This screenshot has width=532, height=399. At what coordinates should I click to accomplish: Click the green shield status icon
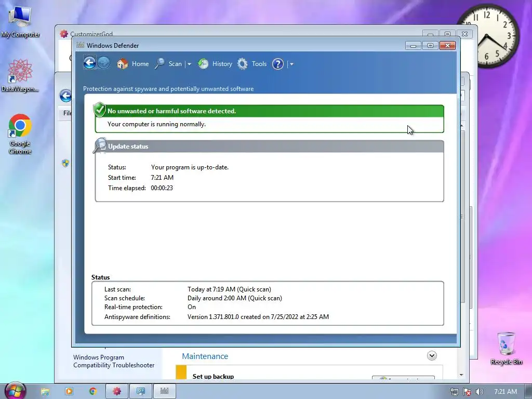(x=99, y=110)
